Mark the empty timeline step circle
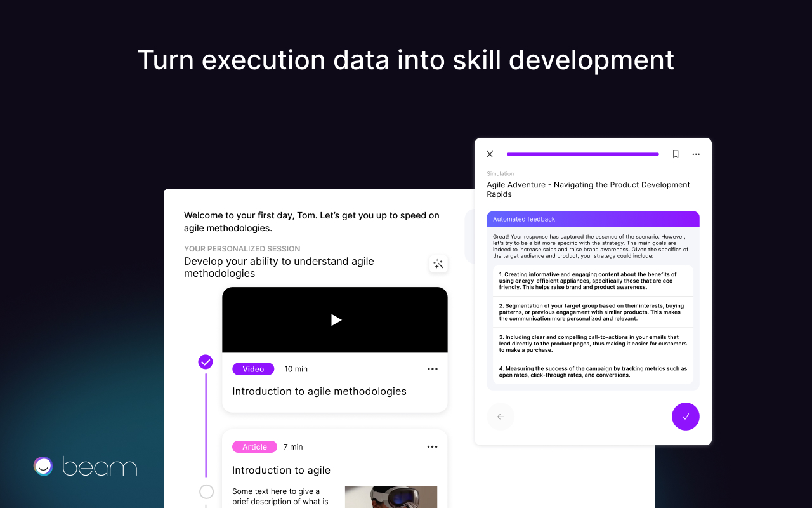Viewport: 812px width, 508px height. [x=206, y=491]
